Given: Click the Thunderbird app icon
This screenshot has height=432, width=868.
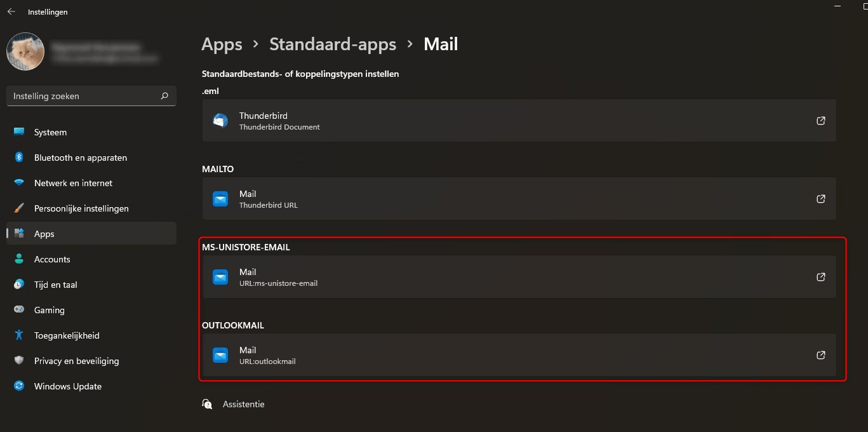Looking at the screenshot, I should (x=220, y=121).
